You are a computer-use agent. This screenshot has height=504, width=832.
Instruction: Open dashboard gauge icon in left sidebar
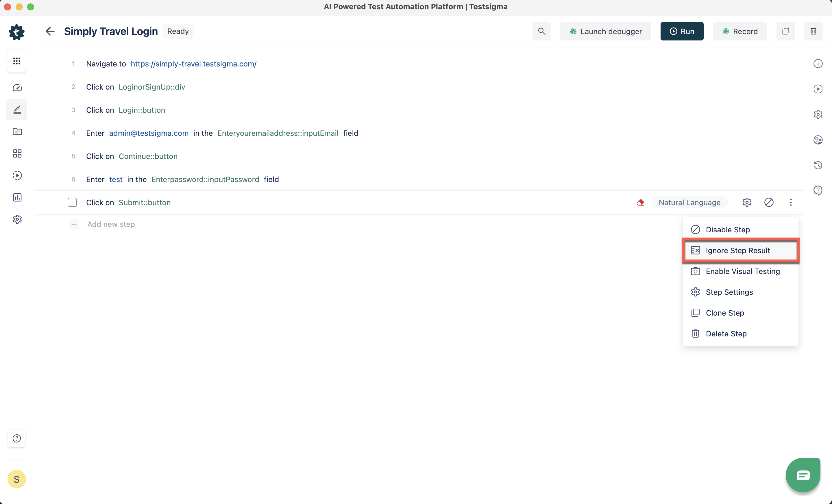17,88
